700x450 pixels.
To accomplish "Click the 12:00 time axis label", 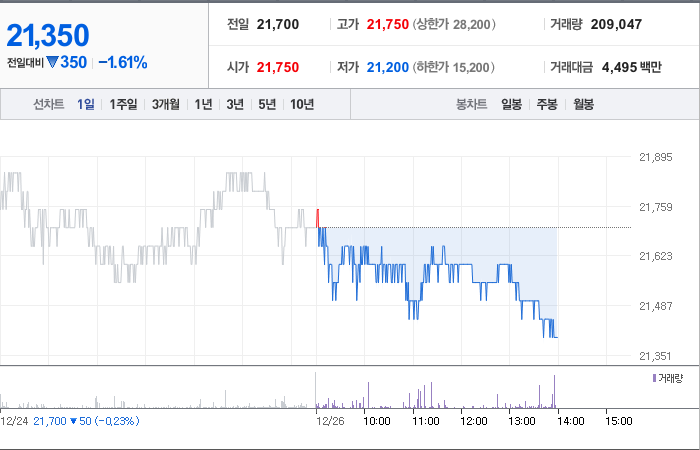I will pyautogui.click(x=474, y=421).
